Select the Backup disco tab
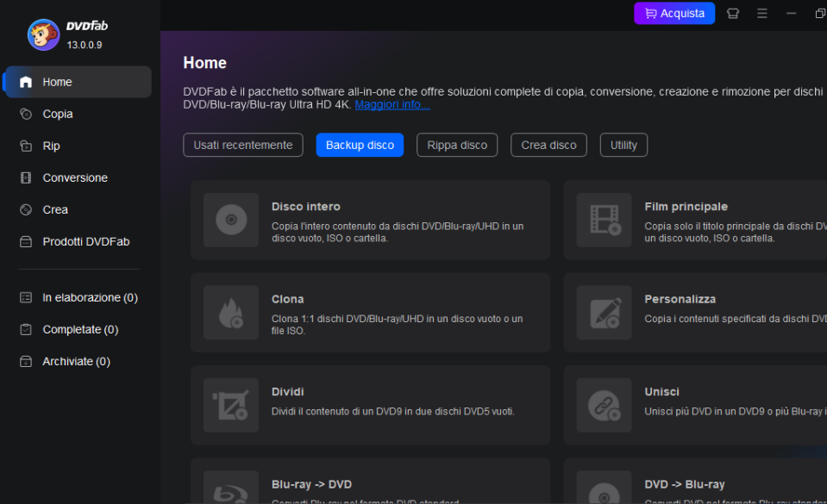This screenshot has height=504, width=827. 360,145
